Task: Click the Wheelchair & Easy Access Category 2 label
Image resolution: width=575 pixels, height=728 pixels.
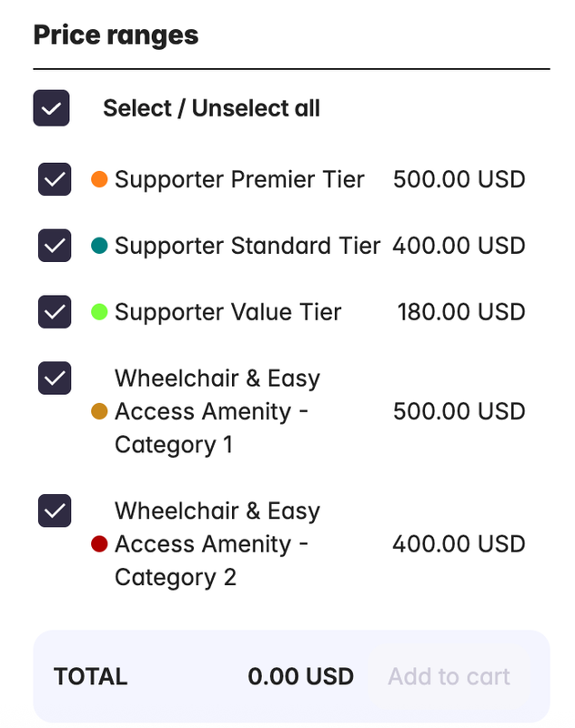Action: (x=217, y=544)
